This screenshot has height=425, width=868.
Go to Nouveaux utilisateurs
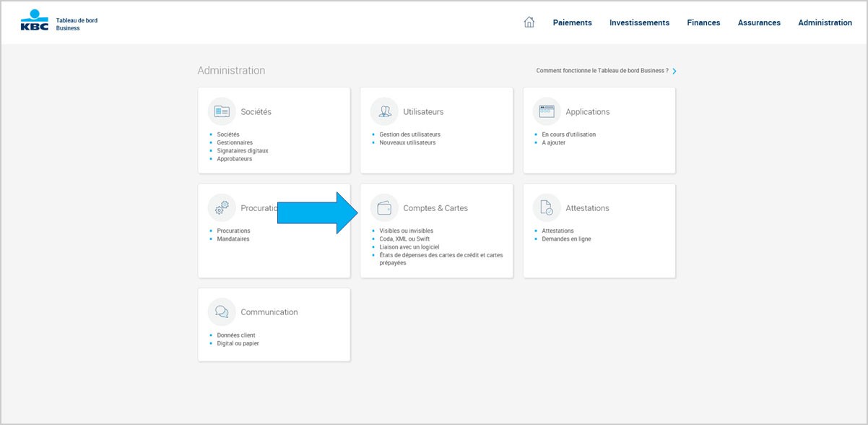[407, 142]
